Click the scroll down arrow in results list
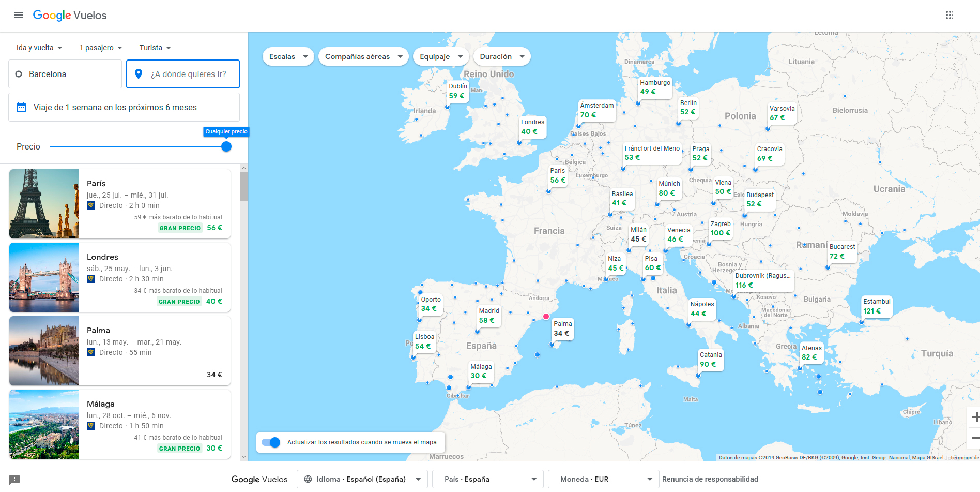Viewport: 980px width, 492px height. click(x=244, y=457)
